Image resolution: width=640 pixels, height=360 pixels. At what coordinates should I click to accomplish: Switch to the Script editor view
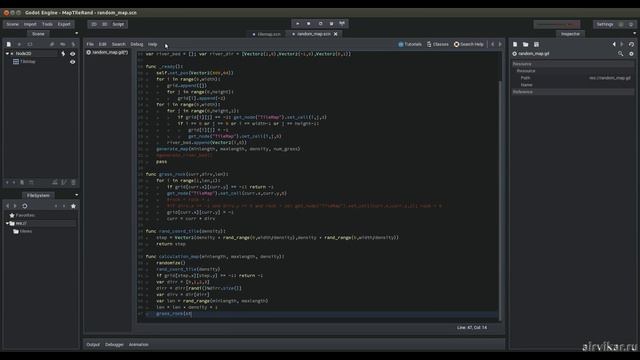click(x=118, y=24)
